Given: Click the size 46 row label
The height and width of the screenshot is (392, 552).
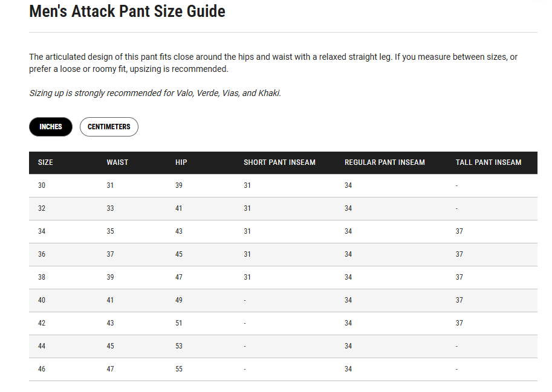Looking at the screenshot, I should [42, 369].
